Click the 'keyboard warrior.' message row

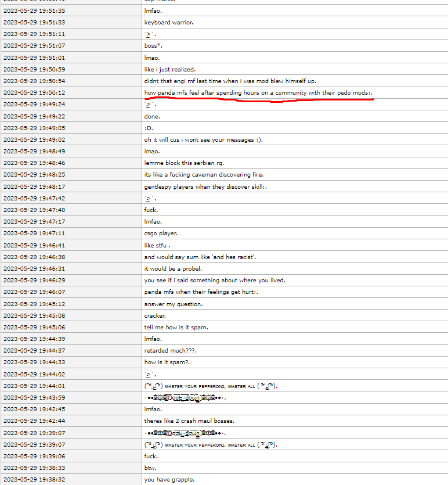coord(168,23)
